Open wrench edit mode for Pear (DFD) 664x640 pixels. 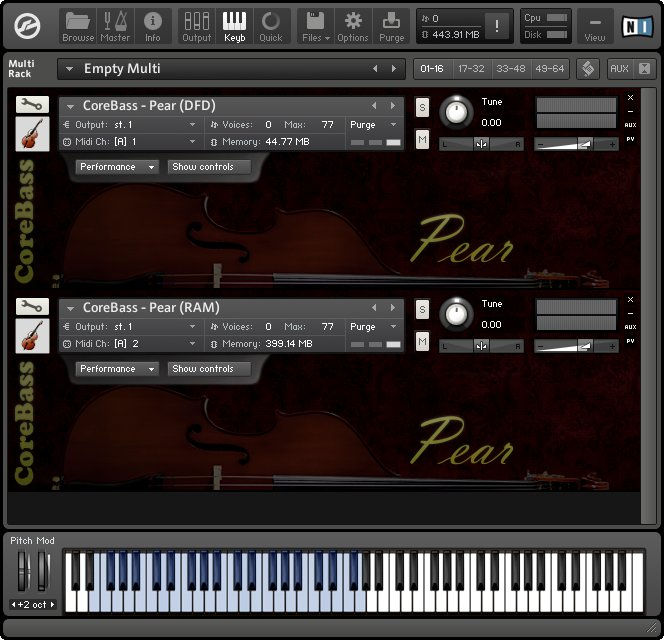point(32,104)
